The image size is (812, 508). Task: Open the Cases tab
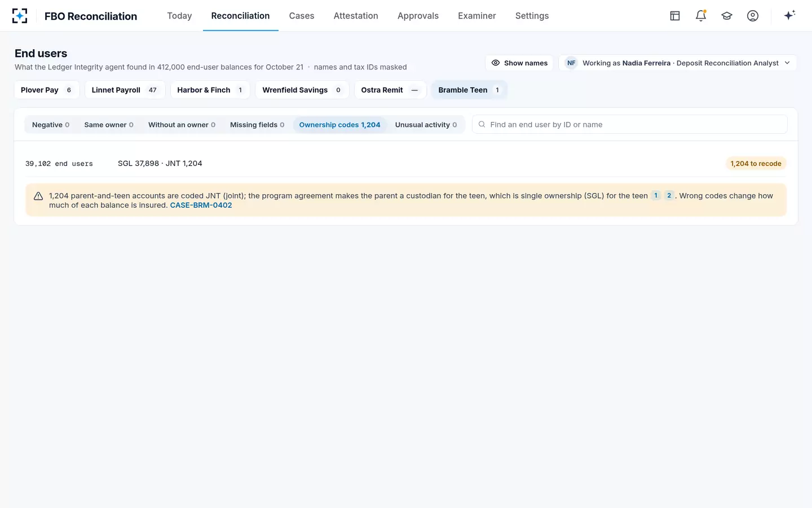point(302,16)
